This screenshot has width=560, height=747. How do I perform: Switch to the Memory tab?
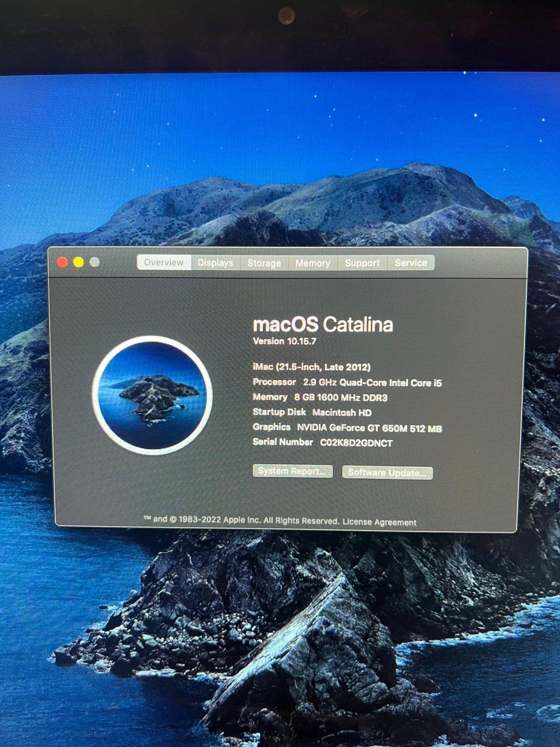[x=313, y=263]
